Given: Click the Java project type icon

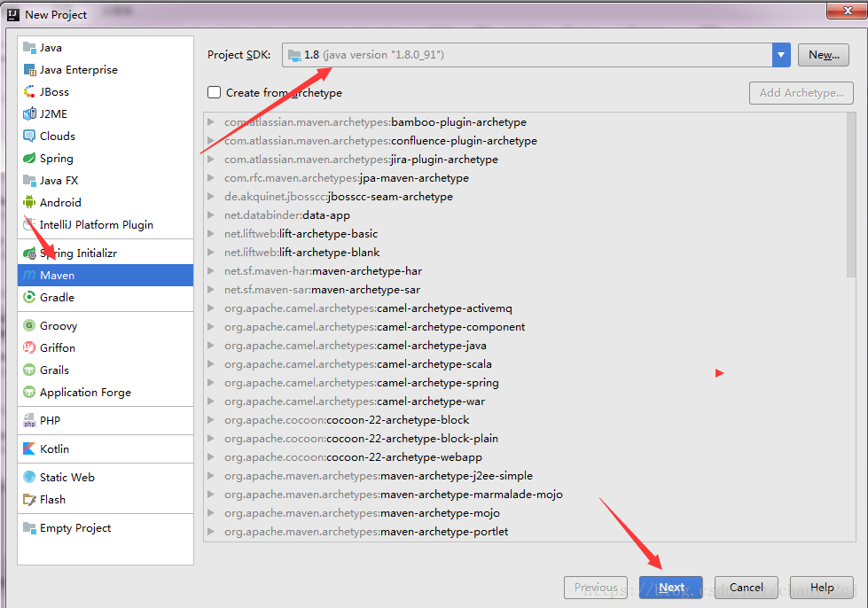Looking at the screenshot, I should point(29,48).
